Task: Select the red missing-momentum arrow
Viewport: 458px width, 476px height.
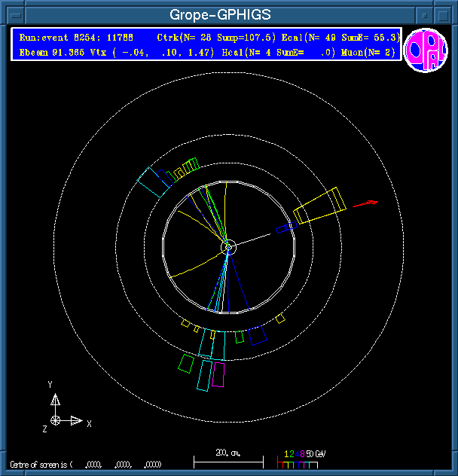Action: [x=365, y=203]
